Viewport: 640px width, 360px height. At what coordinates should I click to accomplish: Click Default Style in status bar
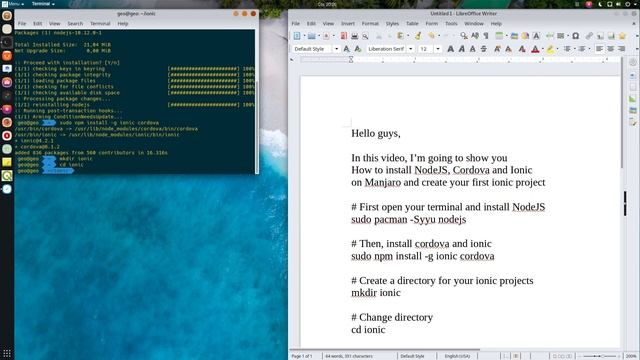click(x=412, y=356)
